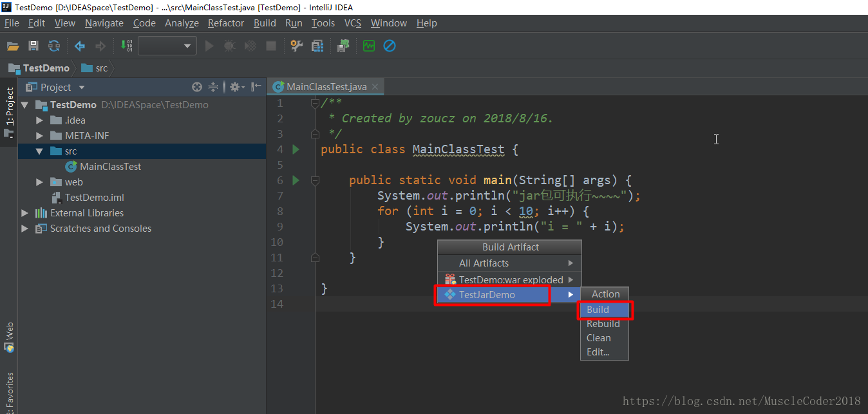This screenshot has height=414, width=868.
Task: Click Scroll from Source target icon
Action: [x=197, y=87]
